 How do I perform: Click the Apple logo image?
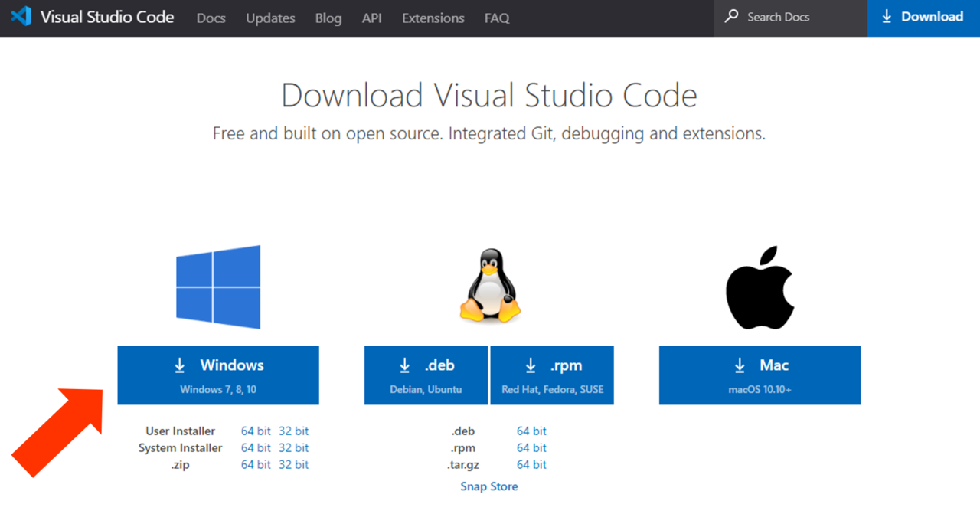pos(759,287)
